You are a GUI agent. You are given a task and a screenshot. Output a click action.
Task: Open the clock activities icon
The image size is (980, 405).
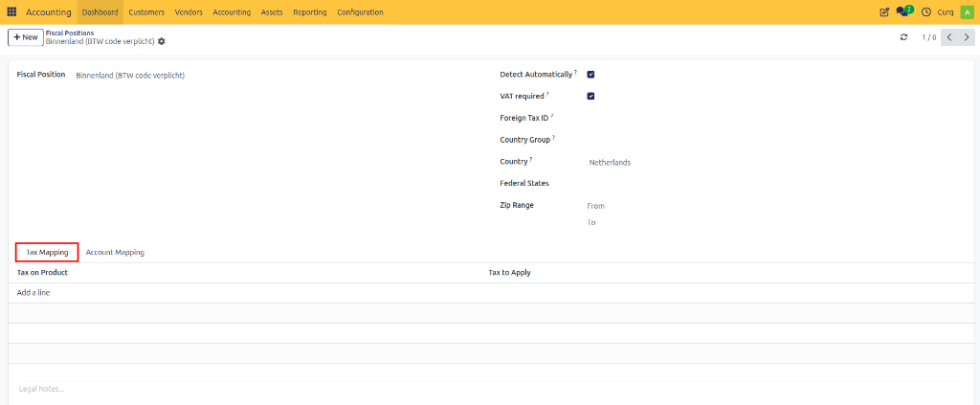pos(926,11)
